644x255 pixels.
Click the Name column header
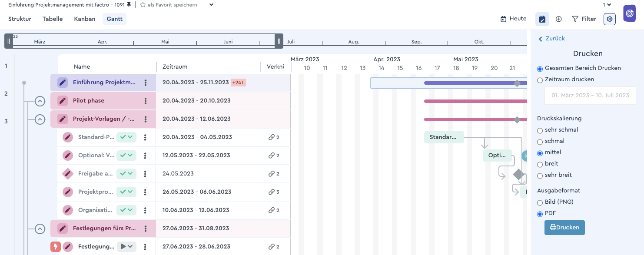coord(82,67)
